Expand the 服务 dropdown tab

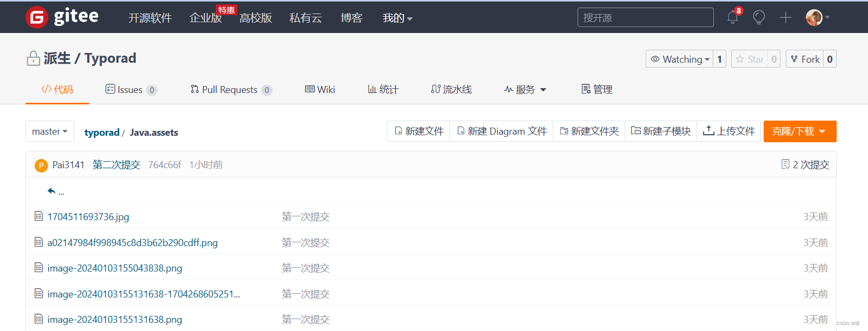(x=525, y=90)
